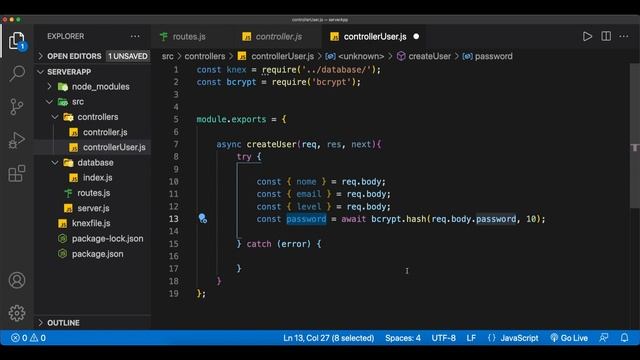
Task: Open the Accounts icon in activity bar
Action: coord(17,280)
